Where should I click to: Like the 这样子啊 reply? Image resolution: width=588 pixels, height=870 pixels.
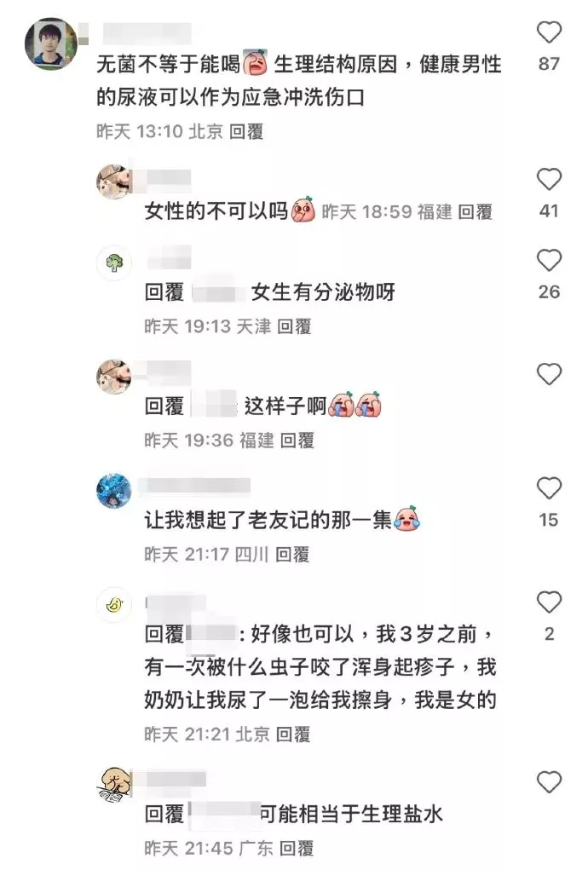(549, 375)
